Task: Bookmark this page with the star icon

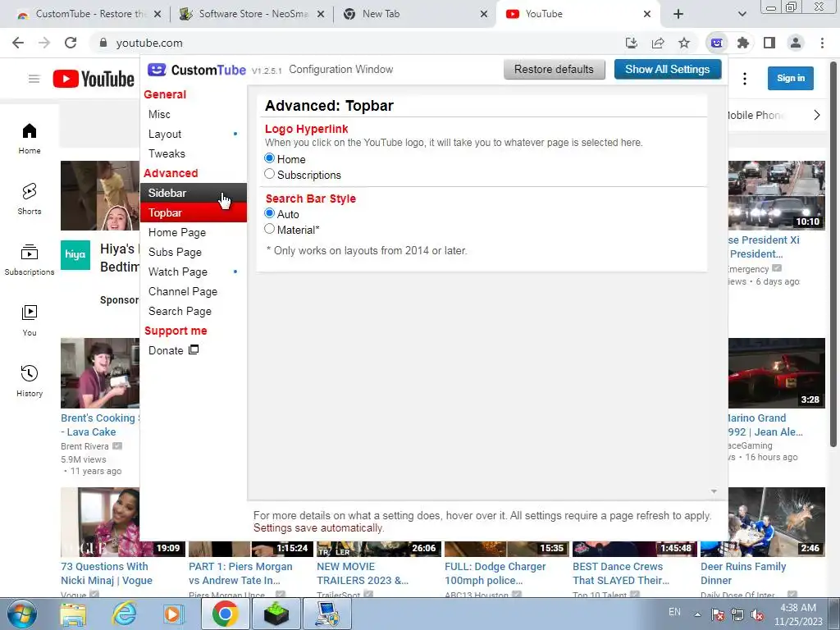Action: (x=684, y=43)
